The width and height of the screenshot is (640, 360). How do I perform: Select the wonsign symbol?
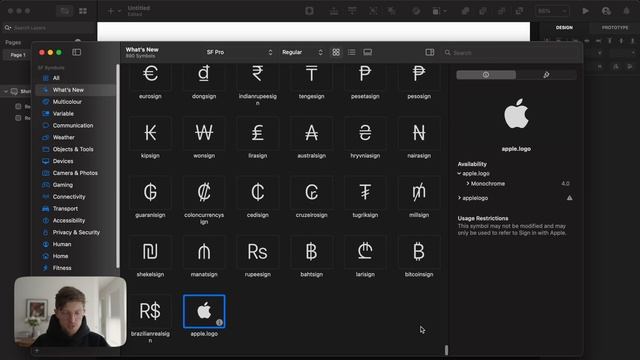(204, 133)
